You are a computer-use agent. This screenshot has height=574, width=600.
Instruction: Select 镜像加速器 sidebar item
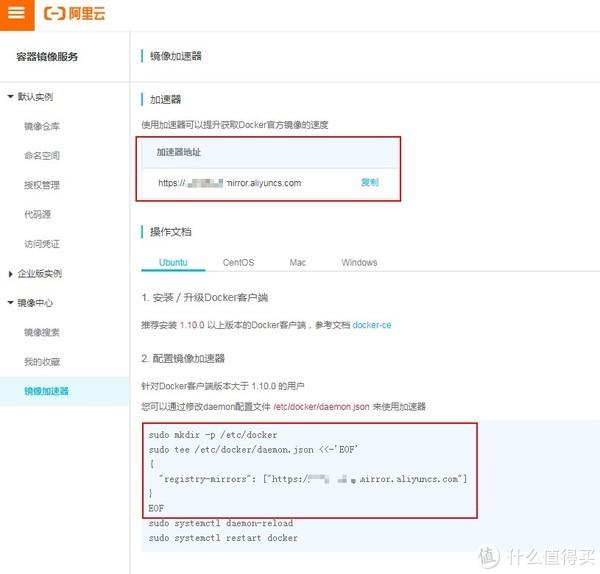pyautogui.click(x=46, y=391)
